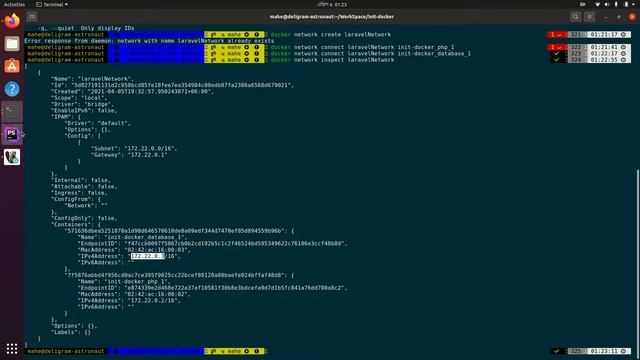
Task: Click the network connect init-docker_database_1 command
Action: tap(371, 53)
